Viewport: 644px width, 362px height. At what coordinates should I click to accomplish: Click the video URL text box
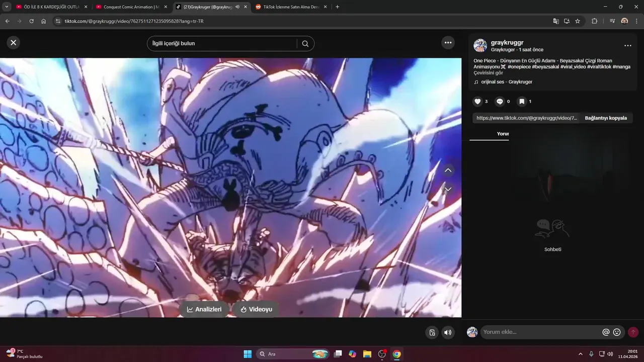(x=526, y=118)
